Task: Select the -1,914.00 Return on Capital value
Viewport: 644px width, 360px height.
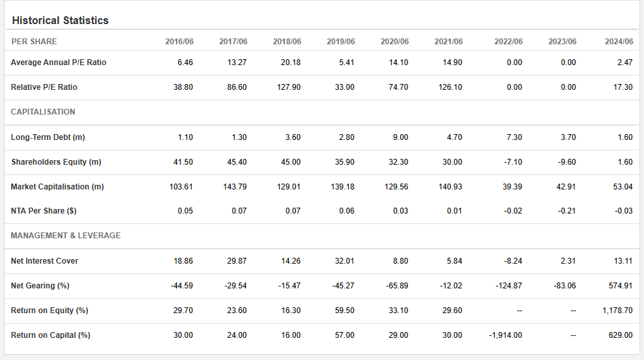Action: 506,335
